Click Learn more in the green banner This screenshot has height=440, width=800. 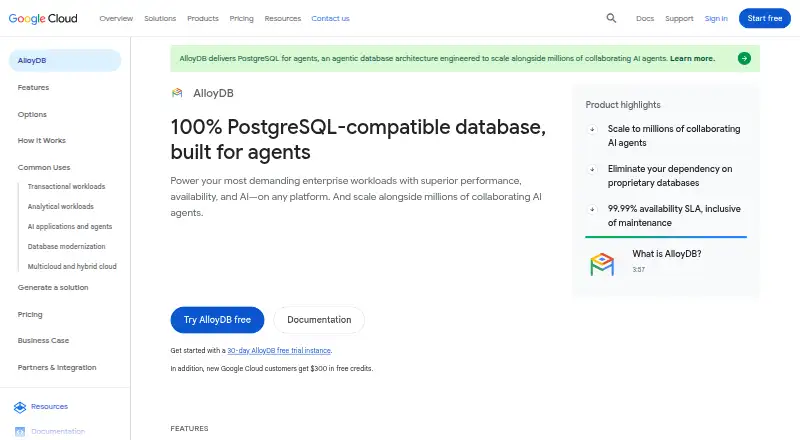tap(692, 59)
